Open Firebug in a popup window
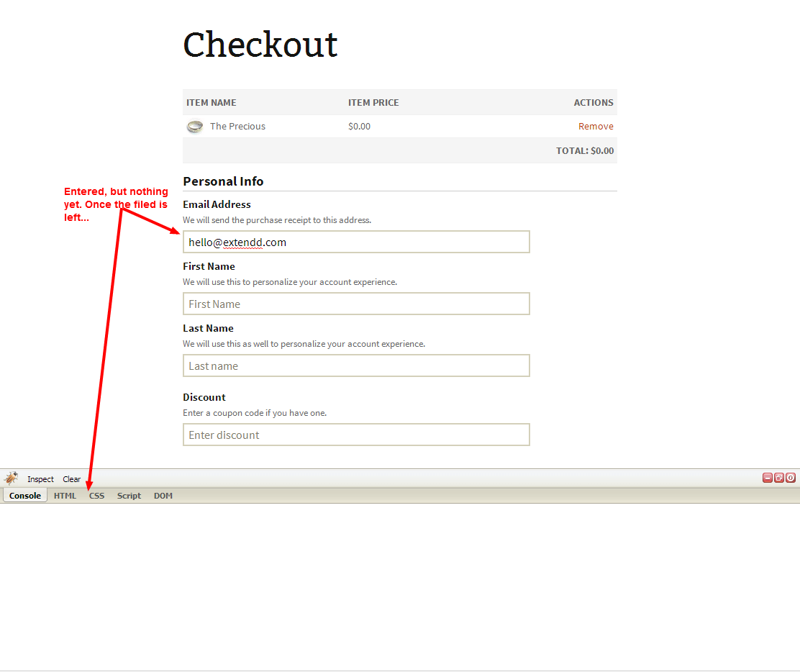 [x=779, y=478]
